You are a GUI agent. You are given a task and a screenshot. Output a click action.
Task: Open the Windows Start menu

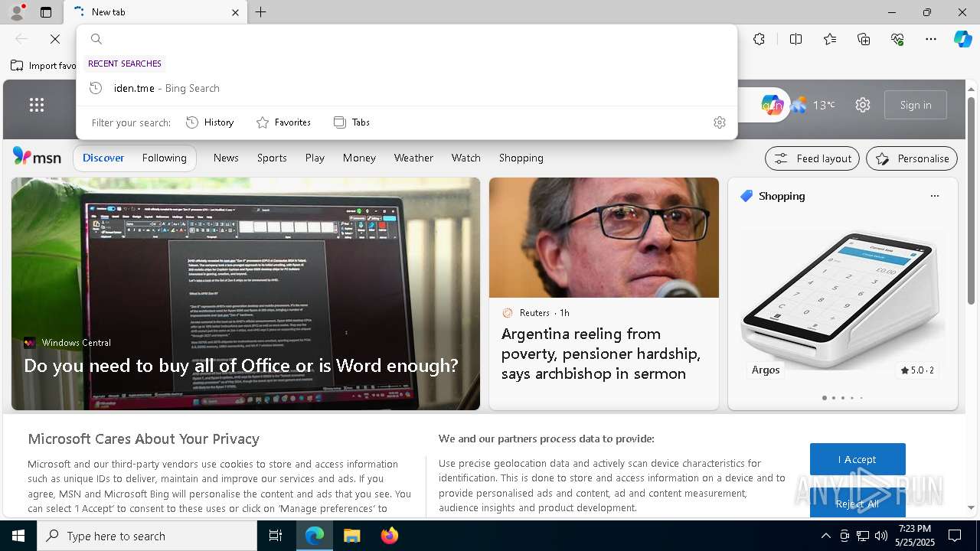(x=18, y=536)
